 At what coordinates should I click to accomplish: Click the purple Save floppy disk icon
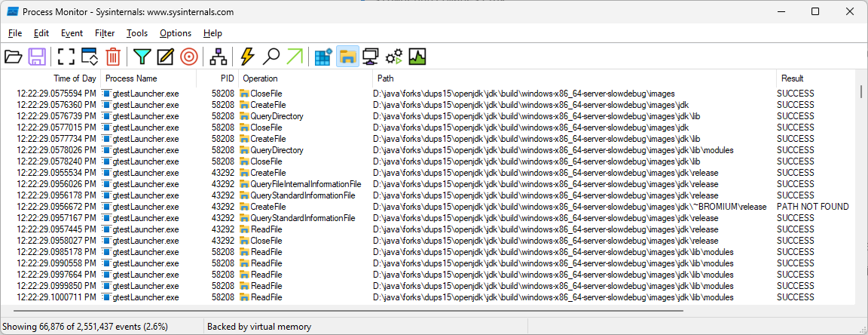(37, 57)
